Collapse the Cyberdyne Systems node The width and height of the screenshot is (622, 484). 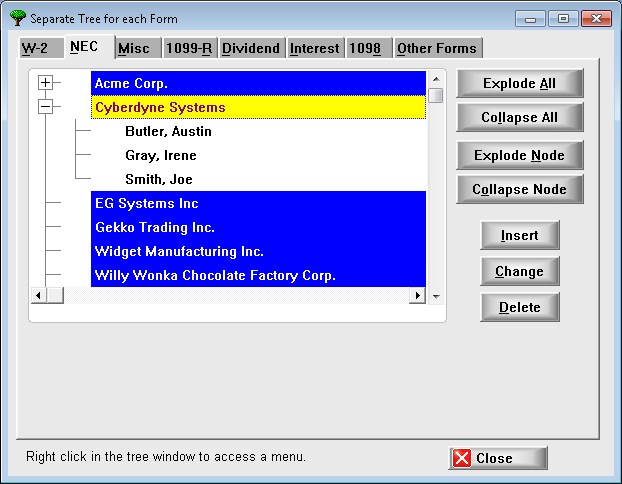(x=45, y=106)
